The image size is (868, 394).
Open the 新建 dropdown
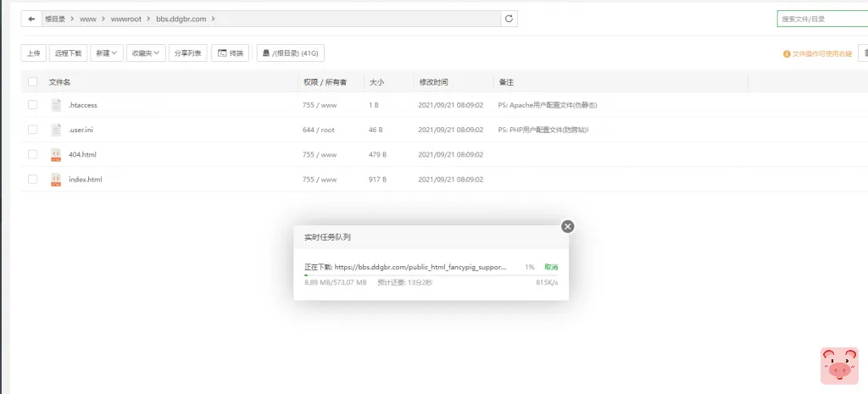click(x=106, y=53)
